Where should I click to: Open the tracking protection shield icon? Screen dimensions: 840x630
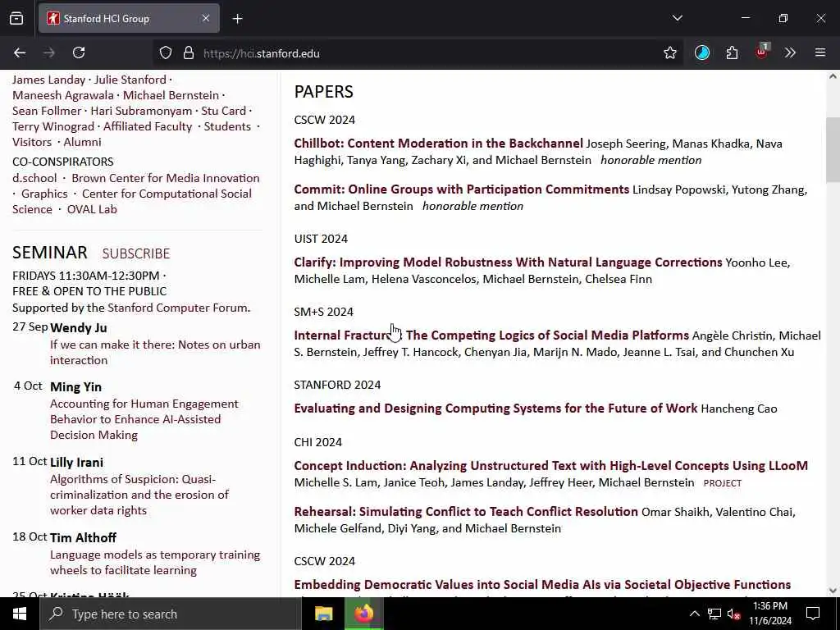[x=166, y=53]
